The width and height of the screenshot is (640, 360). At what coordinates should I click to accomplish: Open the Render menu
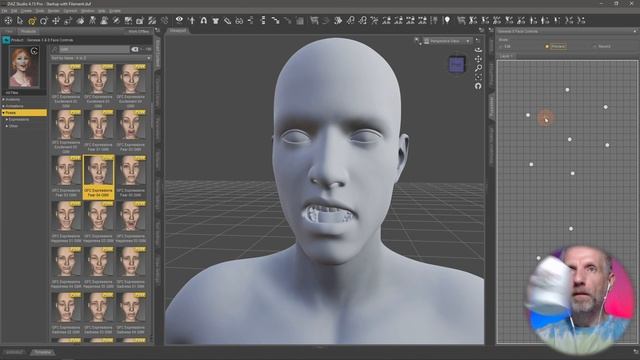[53, 11]
